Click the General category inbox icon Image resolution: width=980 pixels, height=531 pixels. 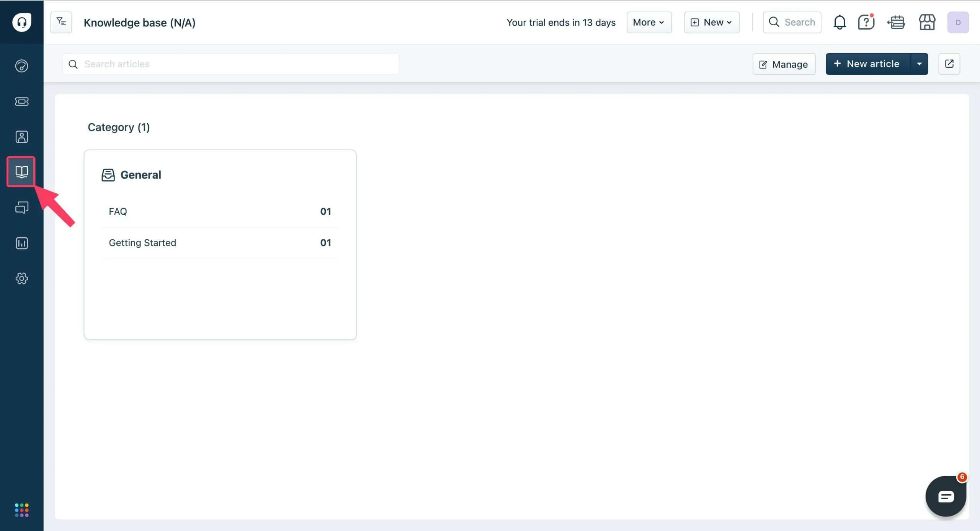108,175
